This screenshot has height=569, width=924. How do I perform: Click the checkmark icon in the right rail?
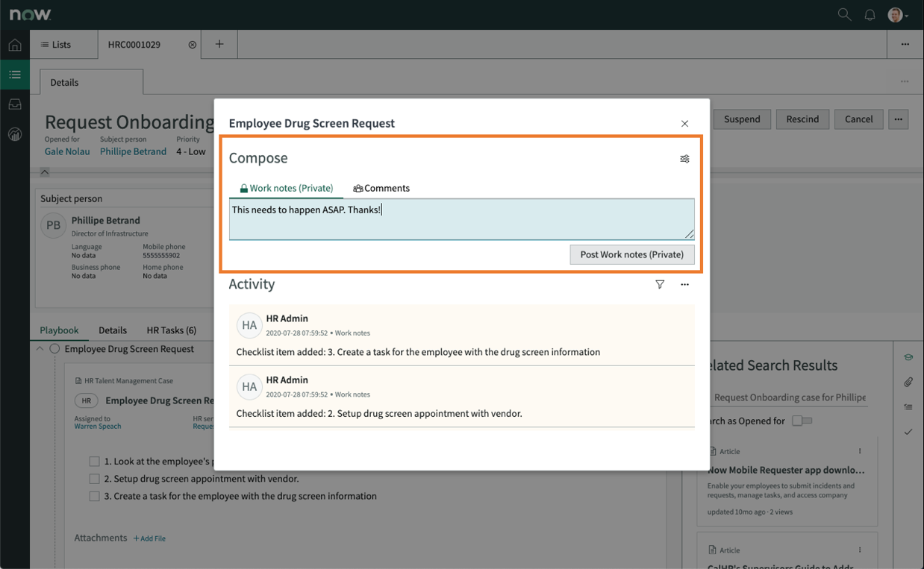(908, 432)
